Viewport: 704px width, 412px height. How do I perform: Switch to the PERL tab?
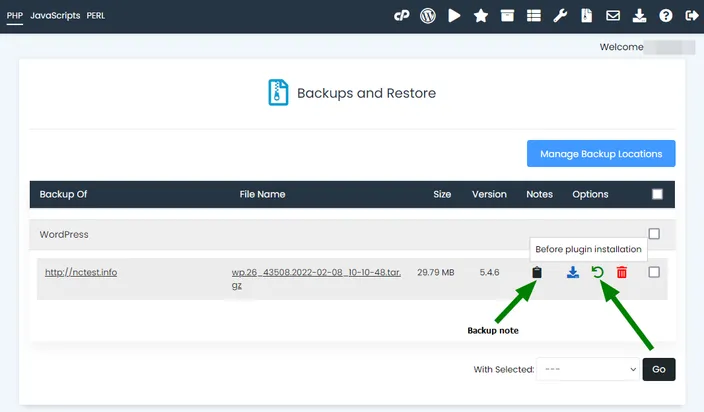click(96, 16)
